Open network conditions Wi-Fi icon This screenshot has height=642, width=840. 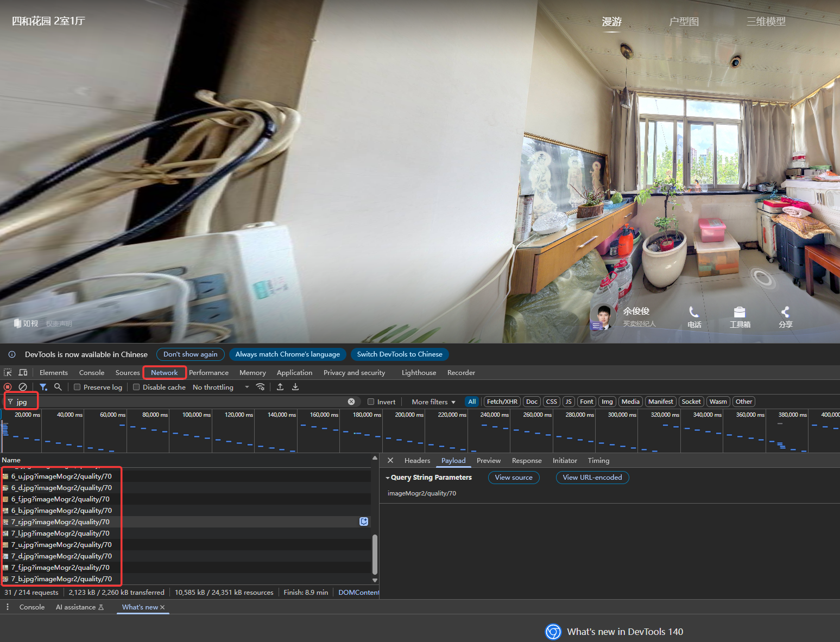tap(261, 387)
